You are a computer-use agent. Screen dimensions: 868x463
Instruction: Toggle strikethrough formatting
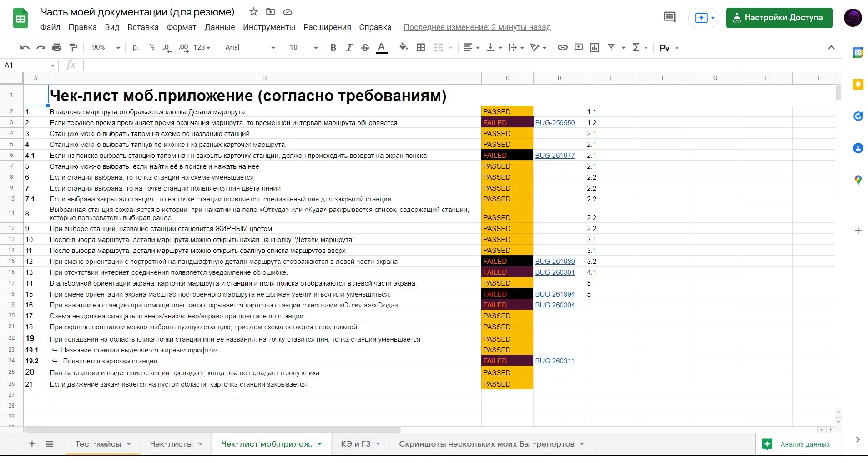coord(365,48)
